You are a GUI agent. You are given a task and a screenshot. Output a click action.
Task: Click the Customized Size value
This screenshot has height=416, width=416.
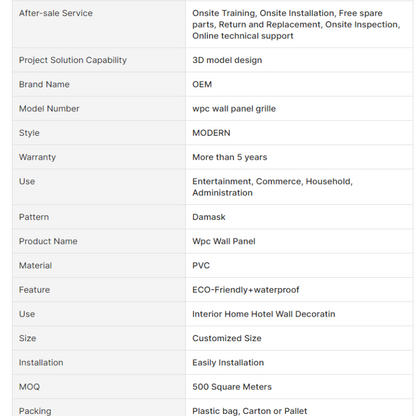[x=227, y=338]
